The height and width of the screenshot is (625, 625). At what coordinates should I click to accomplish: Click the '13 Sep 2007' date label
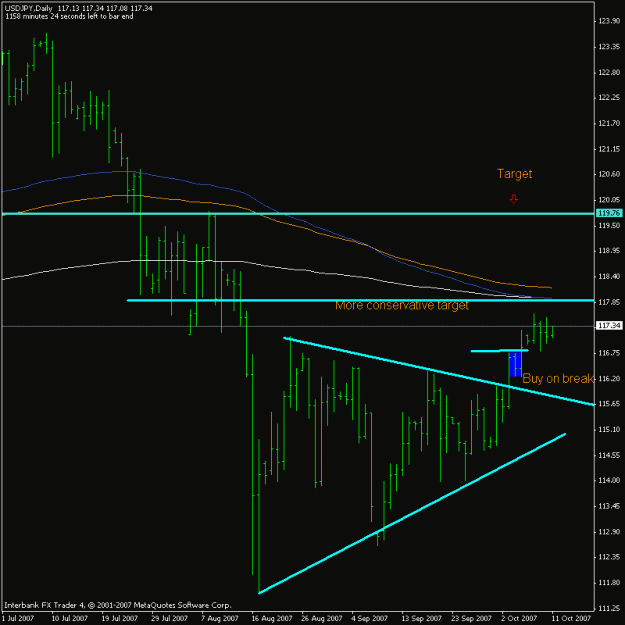point(421,618)
